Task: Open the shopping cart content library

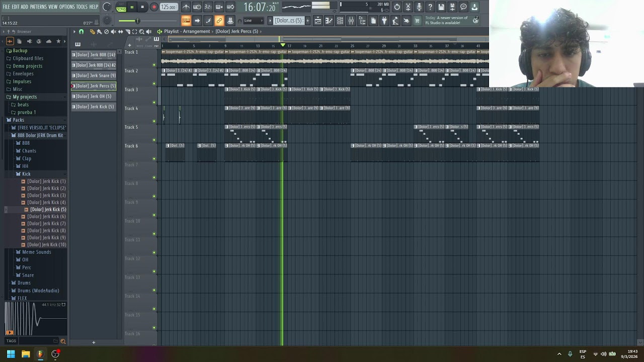Action: (417, 21)
